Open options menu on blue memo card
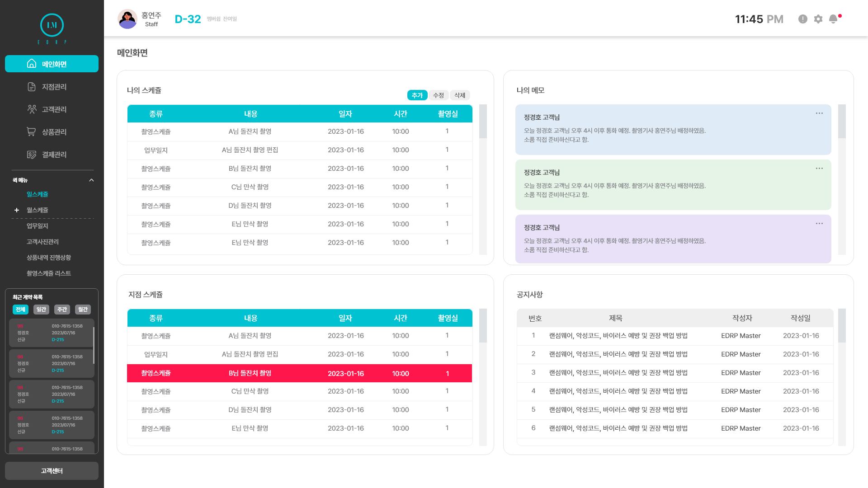868x488 pixels. coord(819,113)
